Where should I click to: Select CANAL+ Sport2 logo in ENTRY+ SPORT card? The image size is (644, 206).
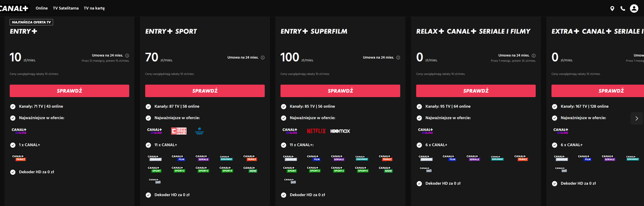pyautogui.click(x=179, y=169)
